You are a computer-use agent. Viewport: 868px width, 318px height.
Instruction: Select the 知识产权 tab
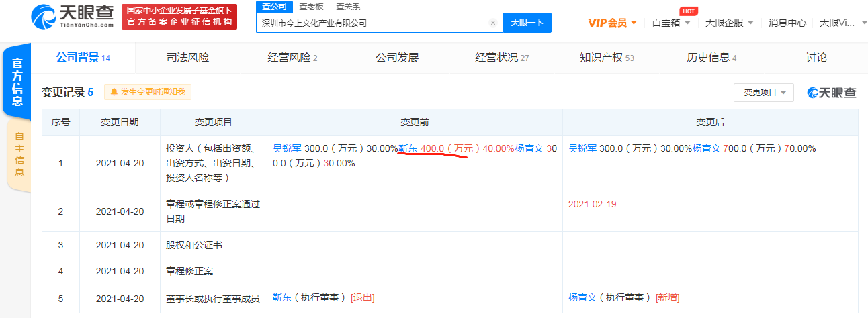(607, 58)
